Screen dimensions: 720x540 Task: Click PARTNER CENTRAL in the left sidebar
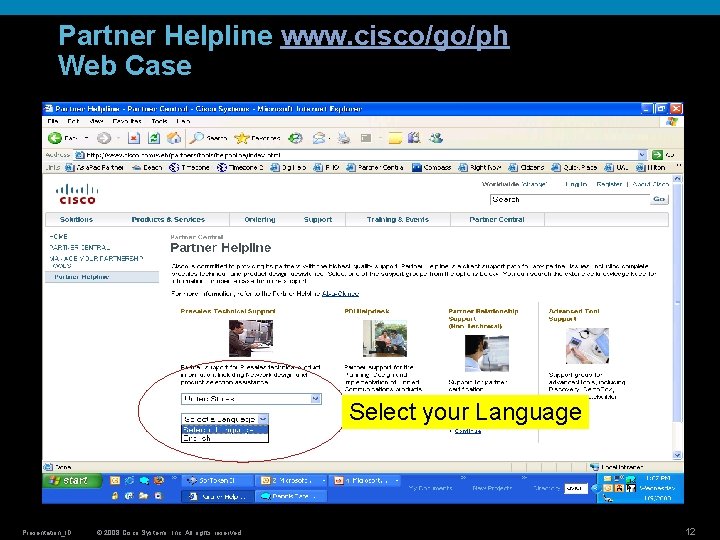pyautogui.click(x=80, y=248)
